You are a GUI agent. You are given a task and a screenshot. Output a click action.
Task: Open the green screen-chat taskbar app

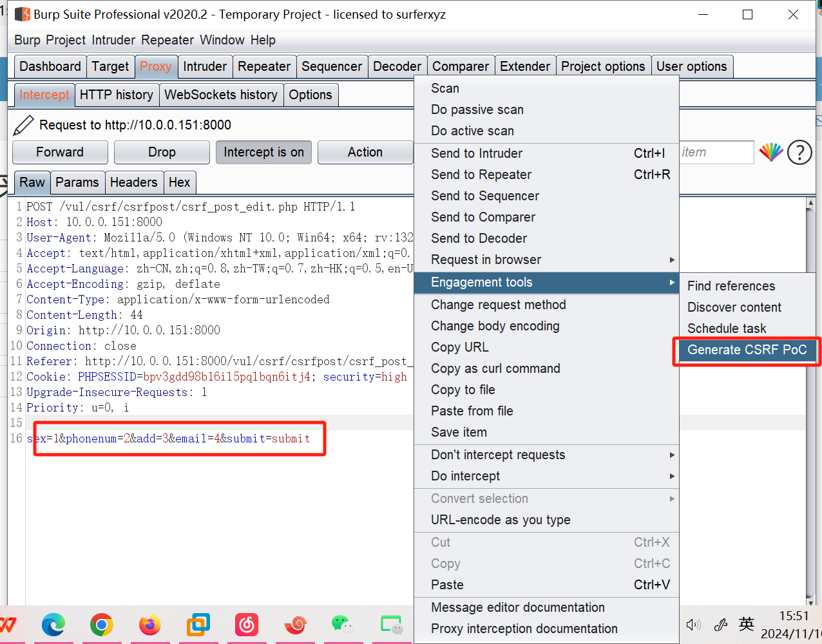[x=391, y=625]
